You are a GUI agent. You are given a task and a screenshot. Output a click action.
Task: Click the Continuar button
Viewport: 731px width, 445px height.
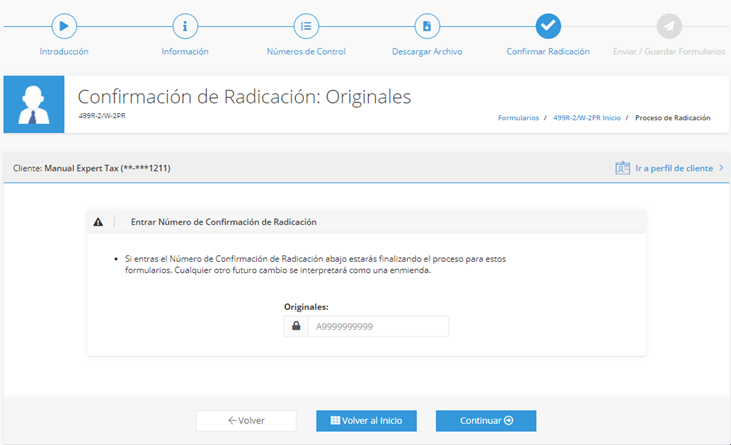coord(486,421)
